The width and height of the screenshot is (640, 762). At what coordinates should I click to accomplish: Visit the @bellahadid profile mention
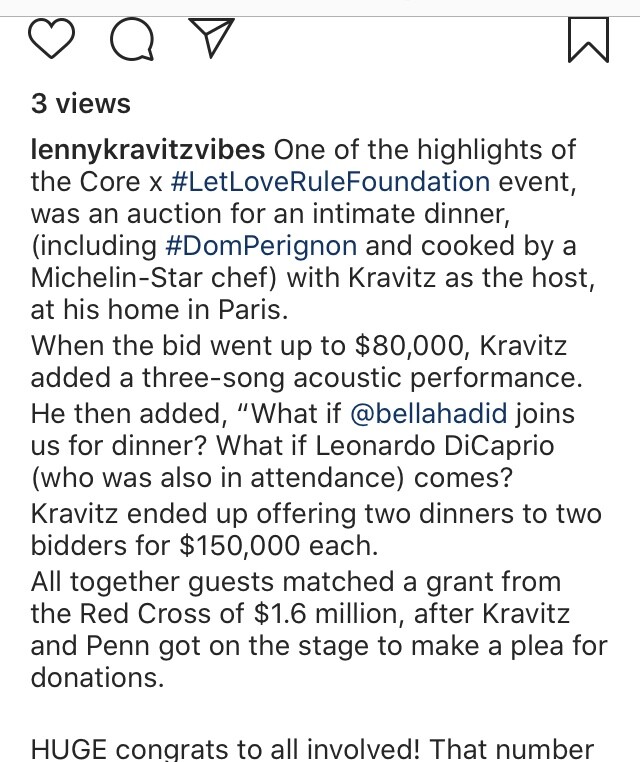[x=428, y=415]
